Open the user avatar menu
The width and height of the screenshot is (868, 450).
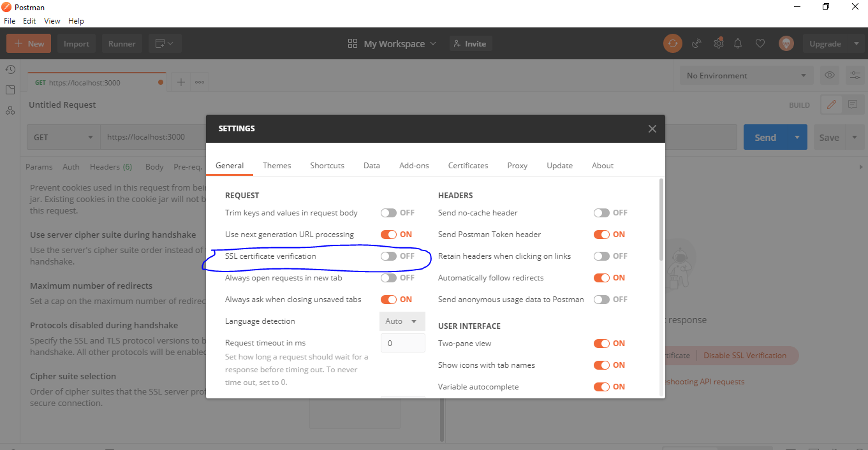click(786, 43)
